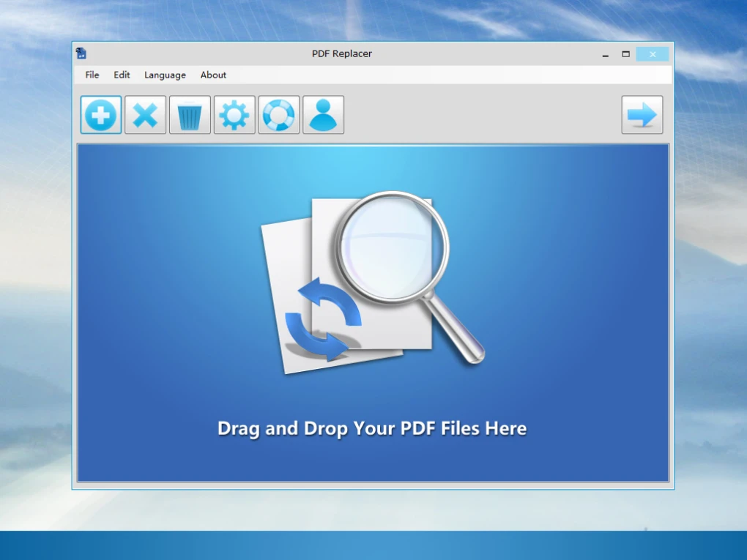This screenshot has width=747, height=560.
Task: Select the magnifying glass logo graphic
Action: 392,249
